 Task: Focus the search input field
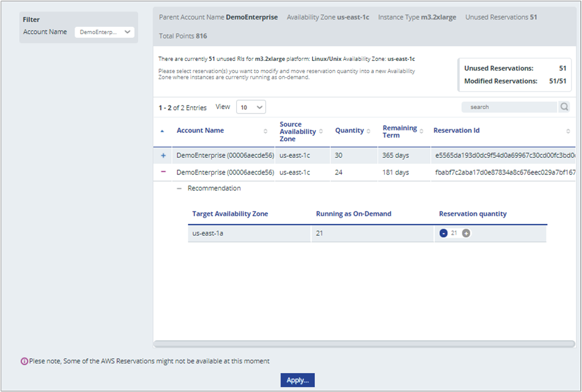pyautogui.click(x=509, y=107)
